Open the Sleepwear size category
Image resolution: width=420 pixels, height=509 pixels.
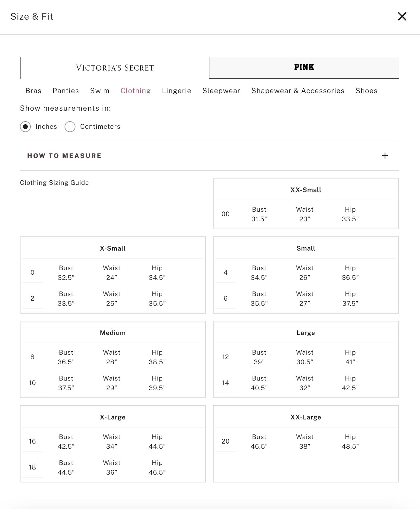click(221, 91)
